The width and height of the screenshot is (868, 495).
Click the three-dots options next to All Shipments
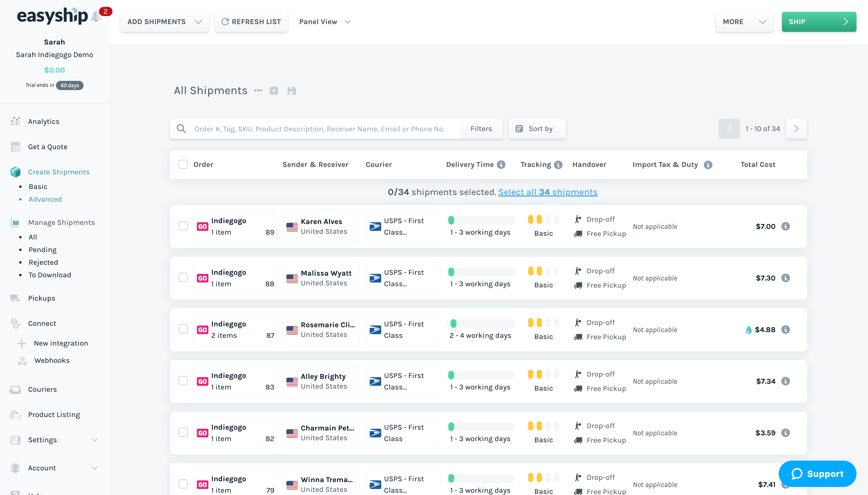[x=258, y=90]
